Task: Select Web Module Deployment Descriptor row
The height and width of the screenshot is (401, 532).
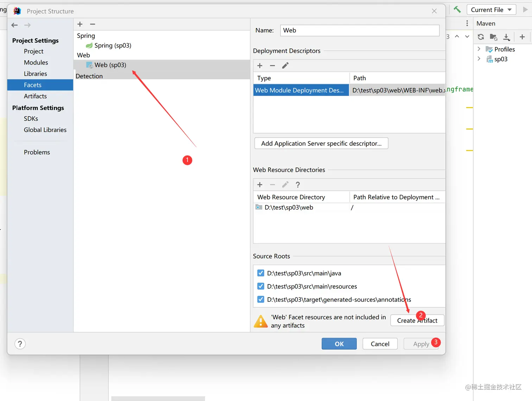Action: coord(301,90)
